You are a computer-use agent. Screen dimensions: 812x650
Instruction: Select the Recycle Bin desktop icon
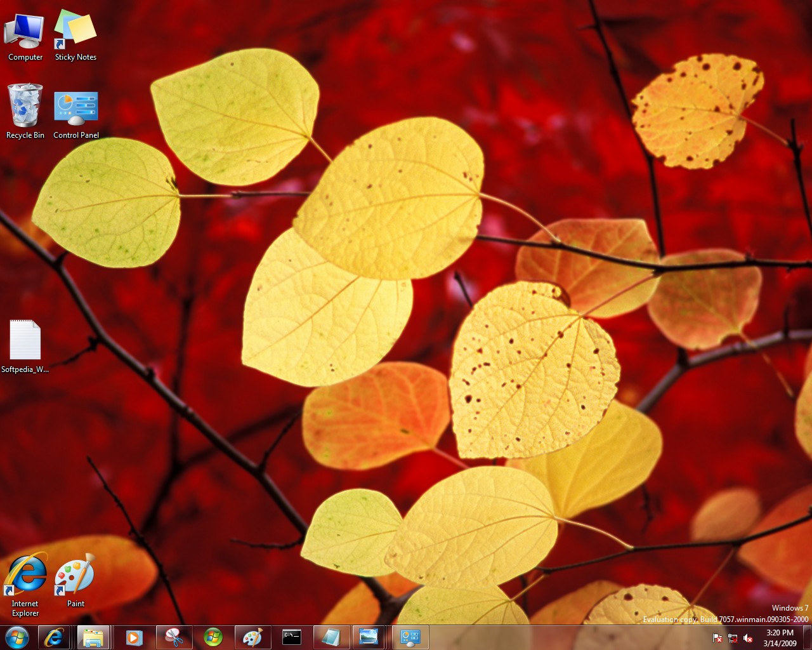click(25, 107)
